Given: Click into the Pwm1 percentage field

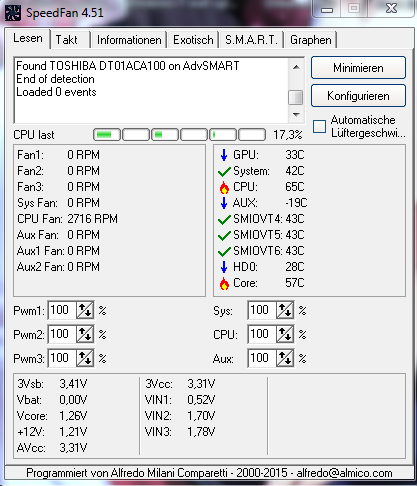Looking at the screenshot, I should tap(62, 310).
